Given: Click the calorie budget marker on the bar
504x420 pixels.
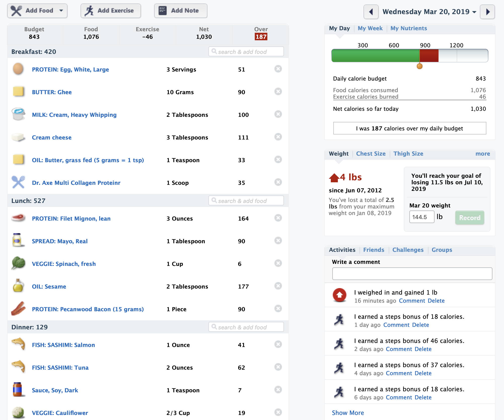Looking at the screenshot, I should pyautogui.click(x=420, y=66).
